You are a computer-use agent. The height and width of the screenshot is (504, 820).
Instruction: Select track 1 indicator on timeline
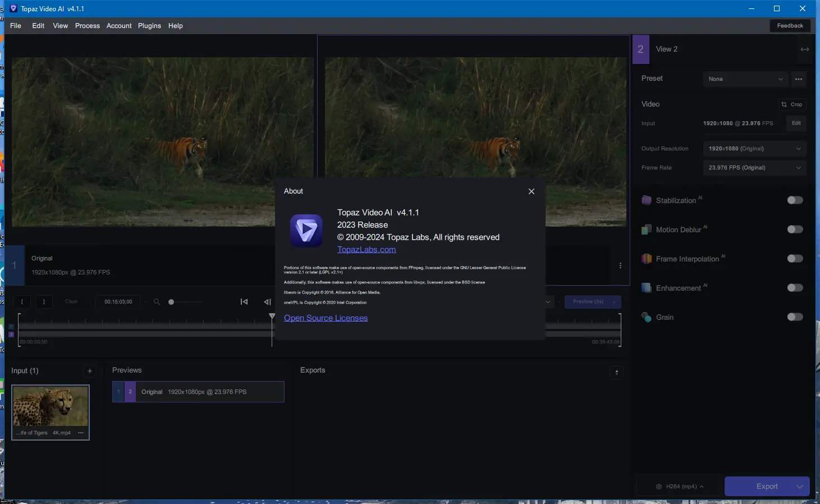[x=11, y=327]
